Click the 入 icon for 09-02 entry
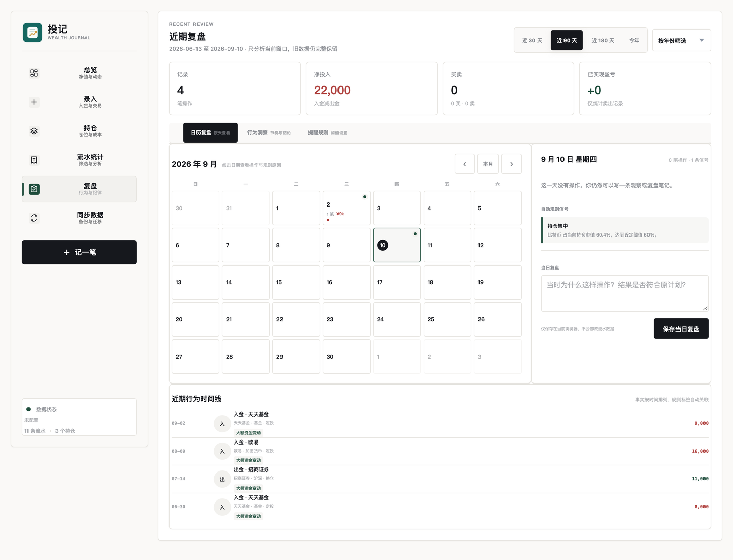 [222, 424]
